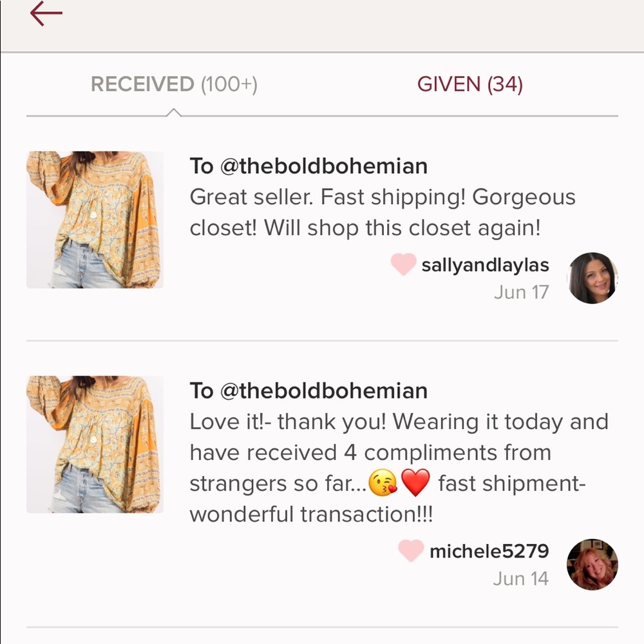The width and height of the screenshot is (644, 644).
Task: Open the bottom yellow blouse listing thumbnail
Action: click(94, 443)
